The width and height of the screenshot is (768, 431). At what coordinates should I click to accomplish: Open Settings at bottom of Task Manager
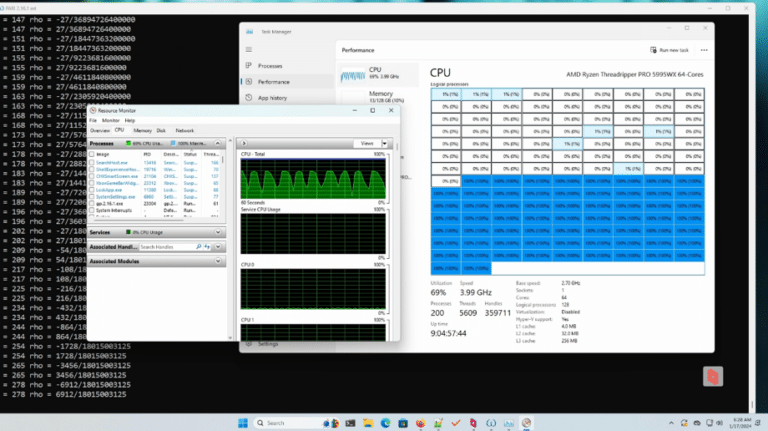coord(268,344)
